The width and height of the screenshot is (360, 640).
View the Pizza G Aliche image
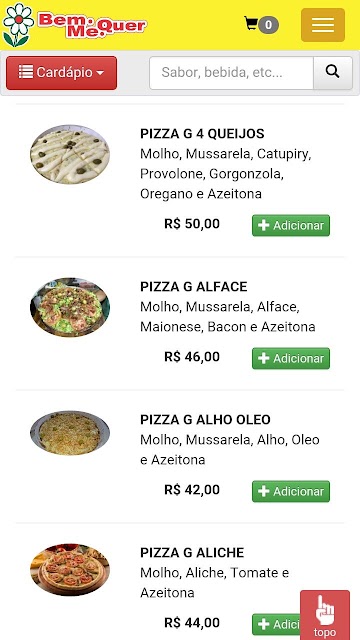(x=70, y=570)
